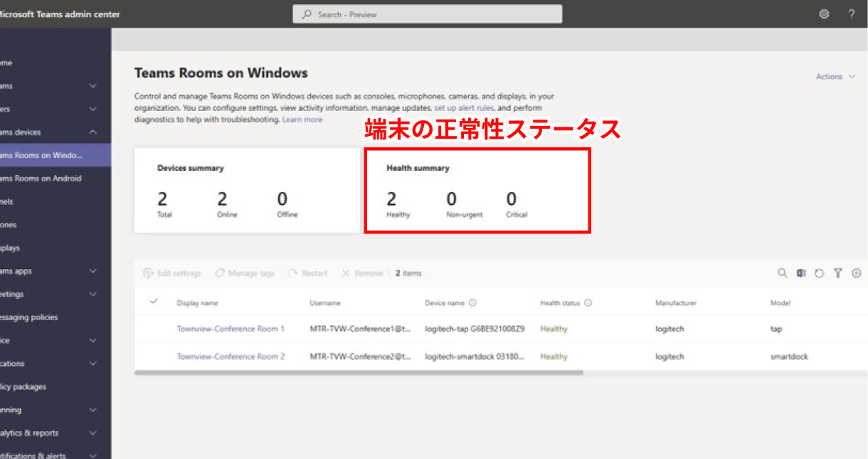This screenshot has height=459, width=868.
Task: Check the Townview-Conference Room 2 row
Action: tap(153, 356)
